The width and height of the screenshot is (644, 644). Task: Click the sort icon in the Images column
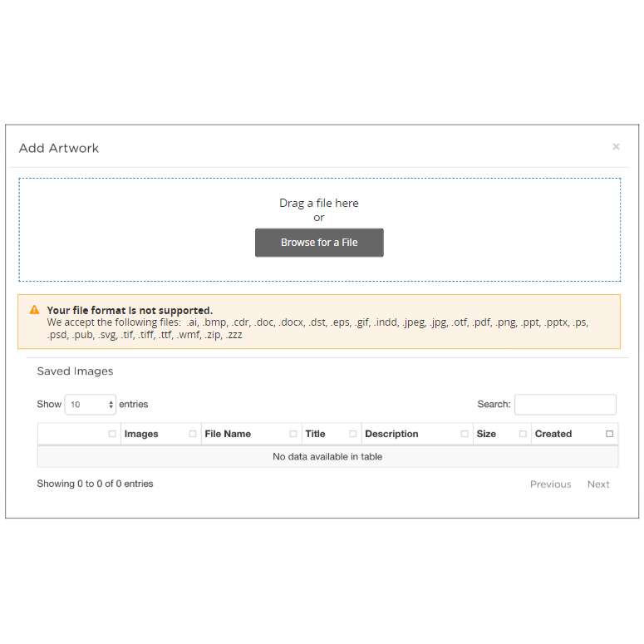[193, 434]
